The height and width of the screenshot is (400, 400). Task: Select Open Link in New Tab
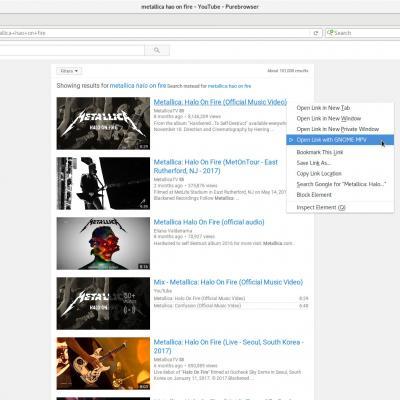tap(323, 108)
